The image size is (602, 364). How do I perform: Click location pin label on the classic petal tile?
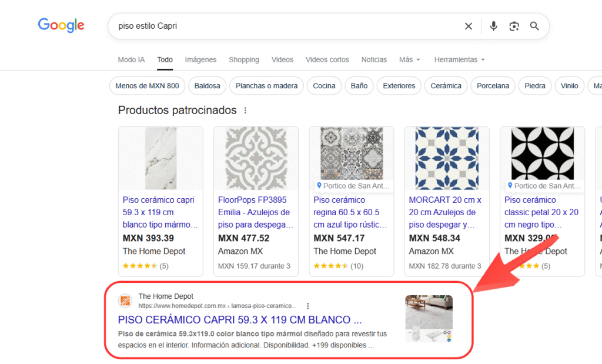[544, 186]
